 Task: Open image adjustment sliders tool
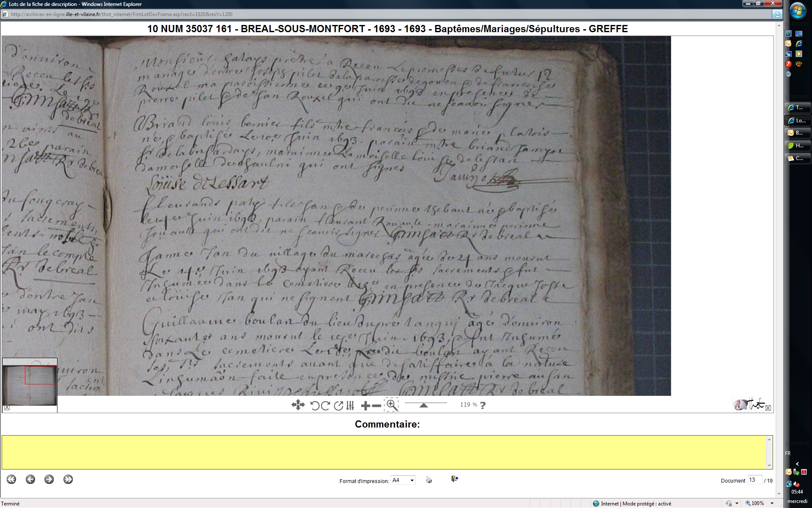tap(350, 406)
